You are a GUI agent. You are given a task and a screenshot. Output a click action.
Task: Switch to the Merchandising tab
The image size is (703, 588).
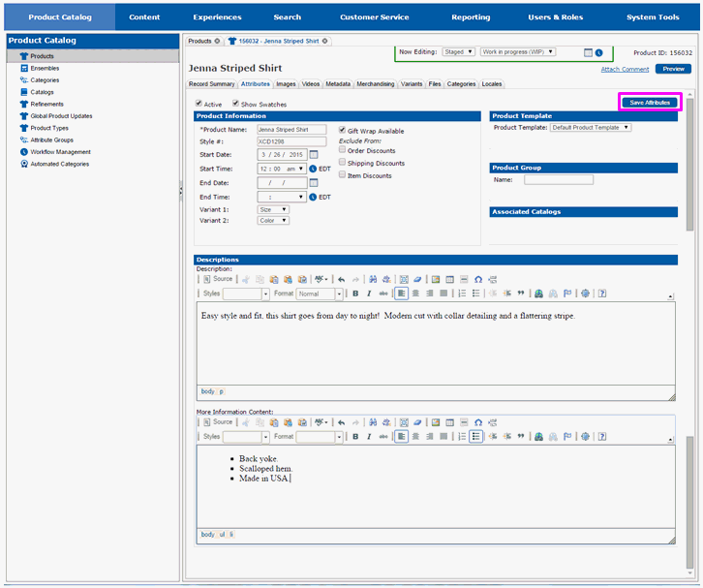pos(376,84)
